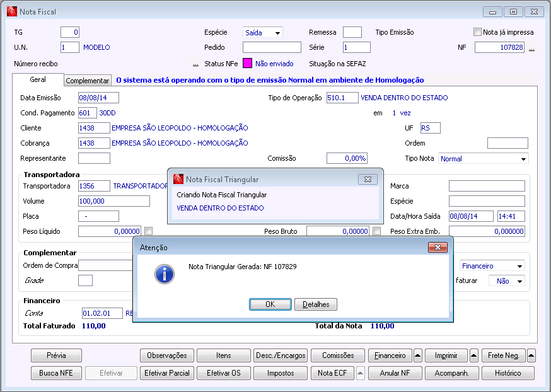This screenshot has width=551, height=392.
Task: Click the Efetivar OS button
Action: 224,373
